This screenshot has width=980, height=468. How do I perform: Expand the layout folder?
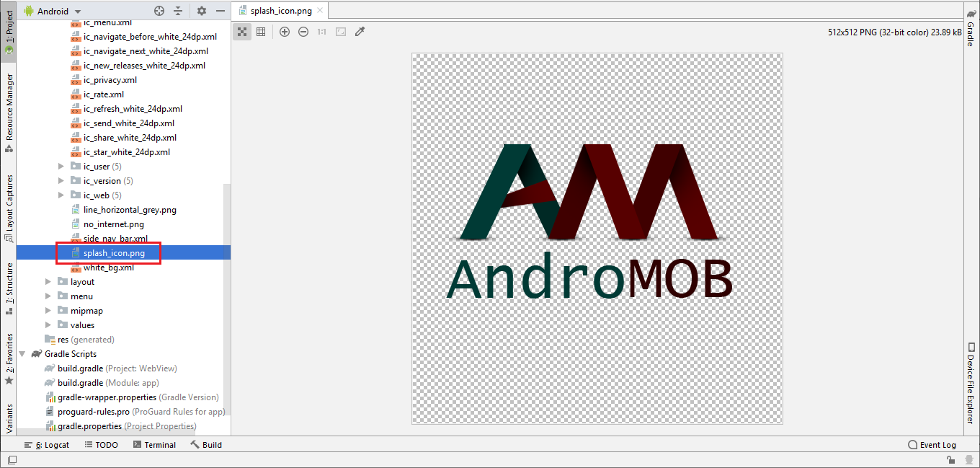[x=49, y=282]
